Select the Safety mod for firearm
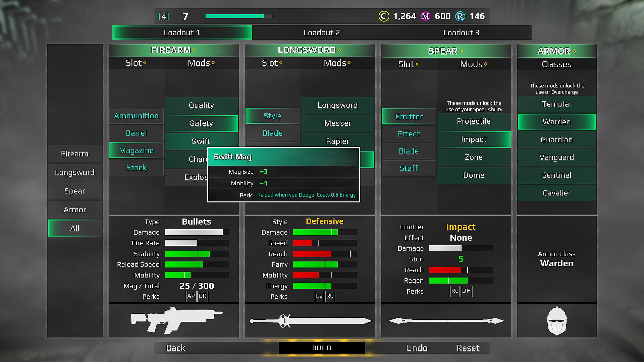Screen dimensions: 644x362 (201, 123)
